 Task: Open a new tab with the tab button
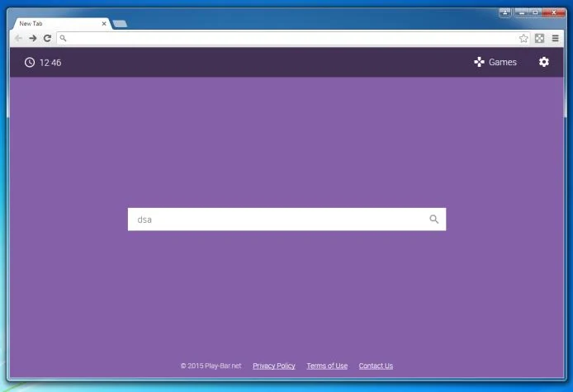[x=120, y=24]
